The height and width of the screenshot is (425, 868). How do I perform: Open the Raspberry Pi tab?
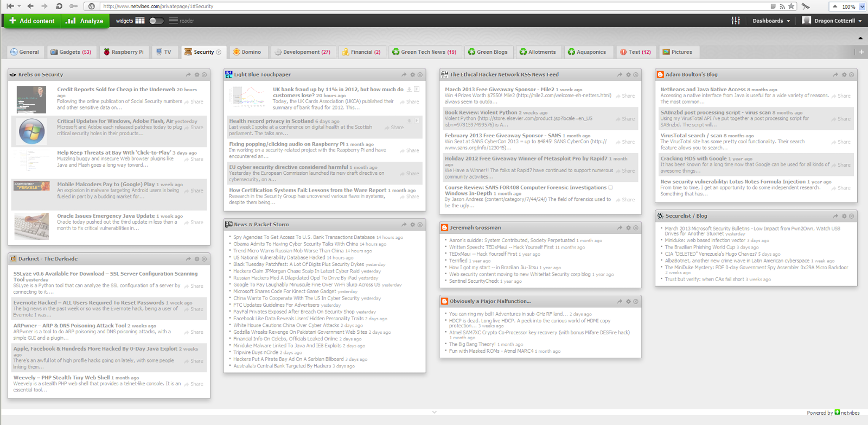pyautogui.click(x=124, y=52)
